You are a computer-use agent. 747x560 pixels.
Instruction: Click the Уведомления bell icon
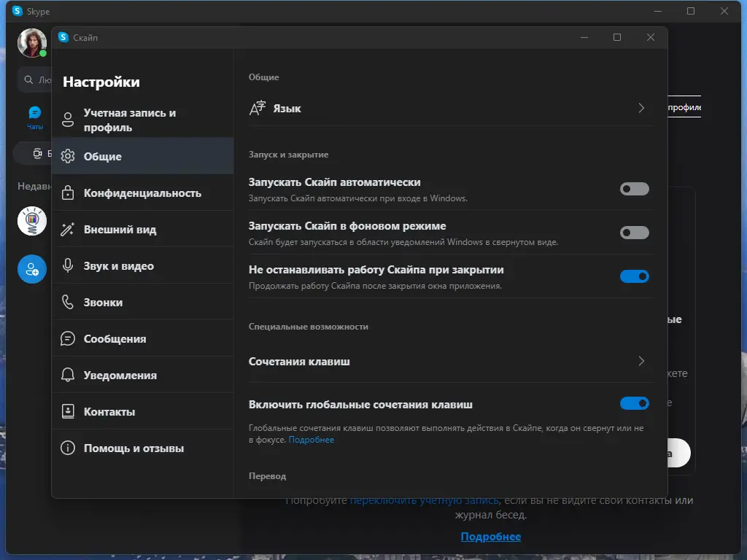67,375
